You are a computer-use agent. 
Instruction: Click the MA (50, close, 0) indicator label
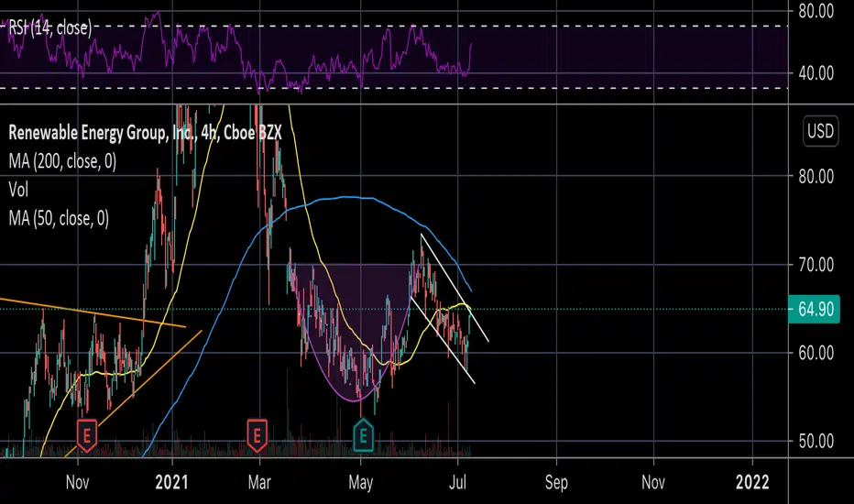coord(59,218)
